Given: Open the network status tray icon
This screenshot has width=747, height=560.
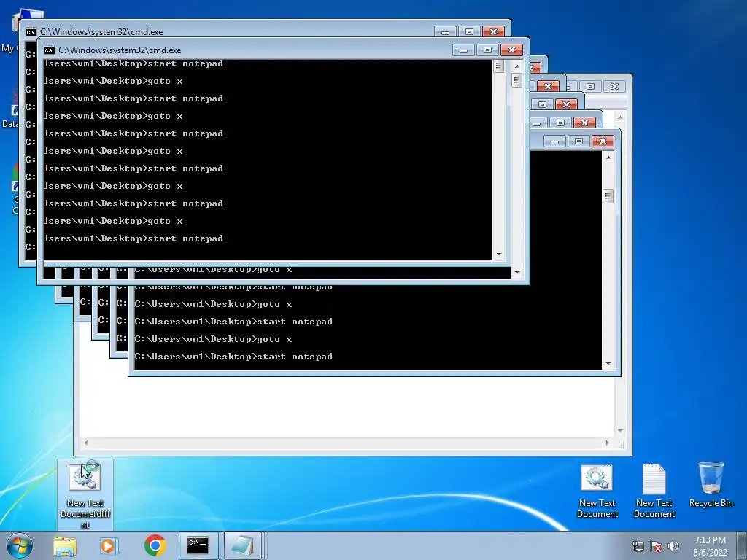Looking at the screenshot, I should [x=638, y=546].
